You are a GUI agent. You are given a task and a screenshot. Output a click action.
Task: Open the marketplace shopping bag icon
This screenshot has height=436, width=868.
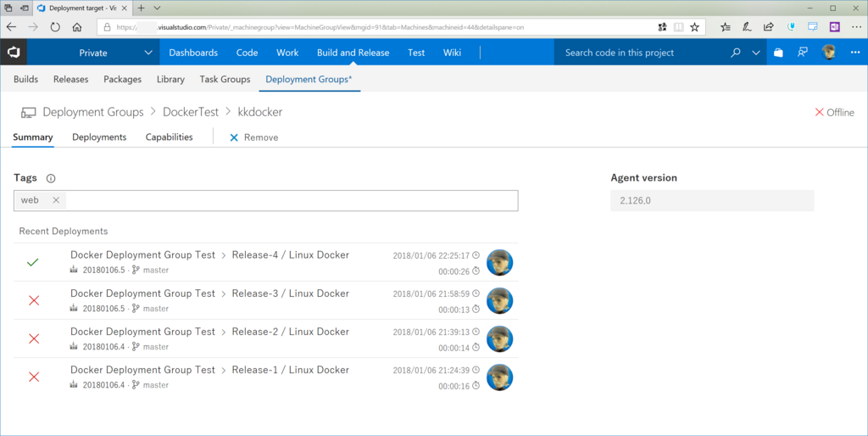coord(778,53)
